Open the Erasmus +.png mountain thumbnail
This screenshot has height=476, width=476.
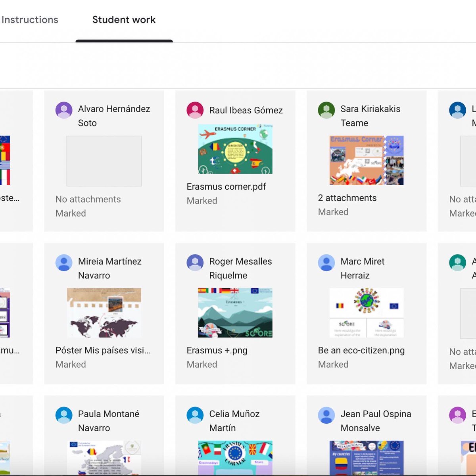[235, 313]
